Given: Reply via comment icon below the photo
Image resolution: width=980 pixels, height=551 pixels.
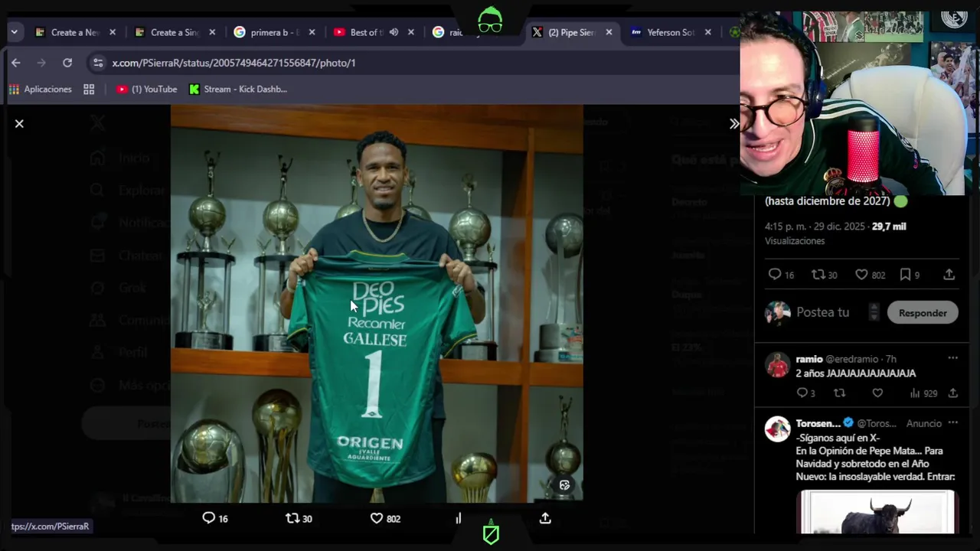Looking at the screenshot, I should 214,518.
